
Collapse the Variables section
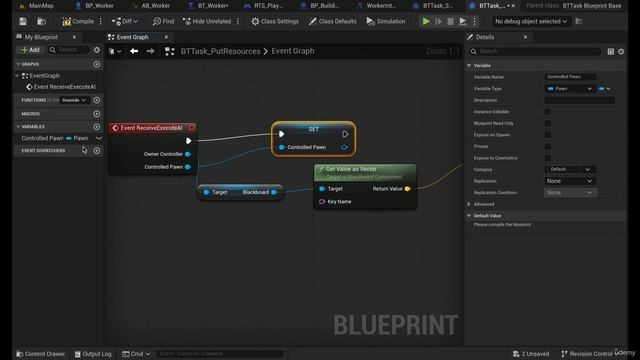[18, 127]
